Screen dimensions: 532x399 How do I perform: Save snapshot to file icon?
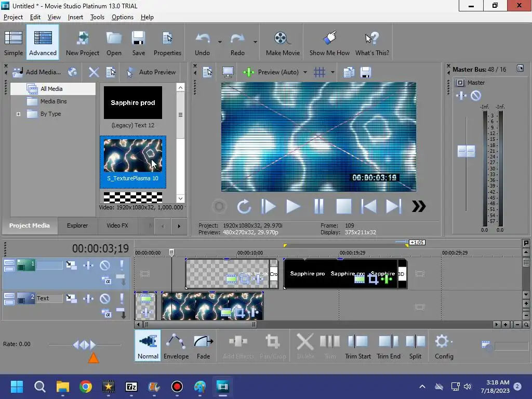[365, 72]
